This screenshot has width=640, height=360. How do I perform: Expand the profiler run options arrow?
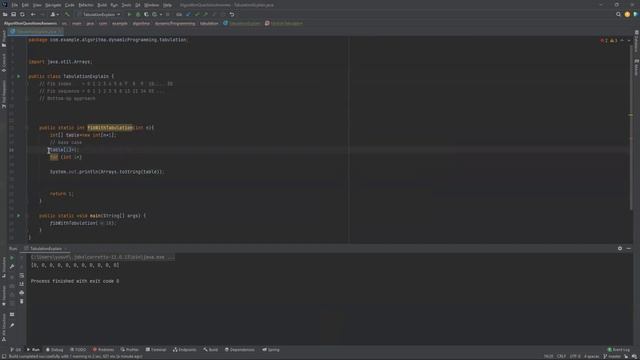pyautogui.click(x=161, y=14)
